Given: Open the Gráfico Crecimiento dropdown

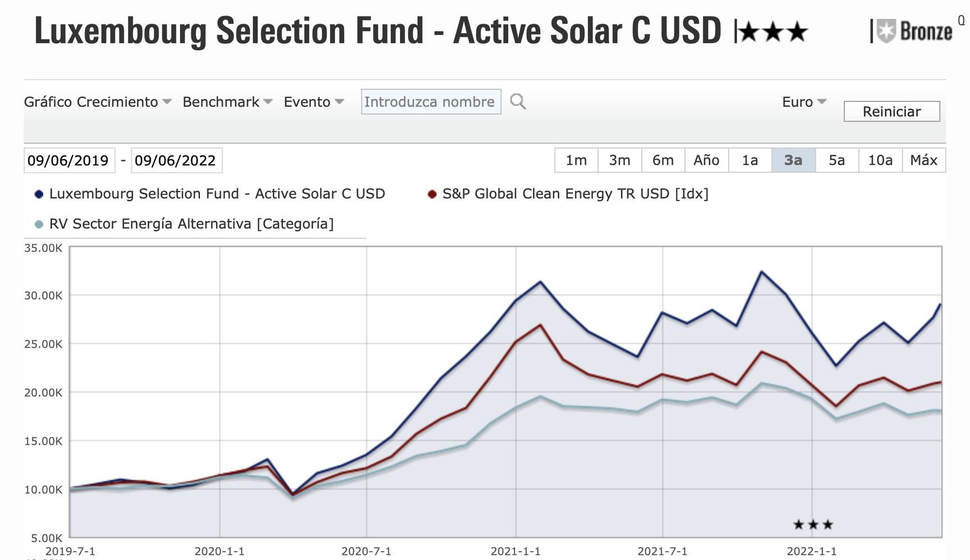Looking at the screenshot, I should [98, 102].
